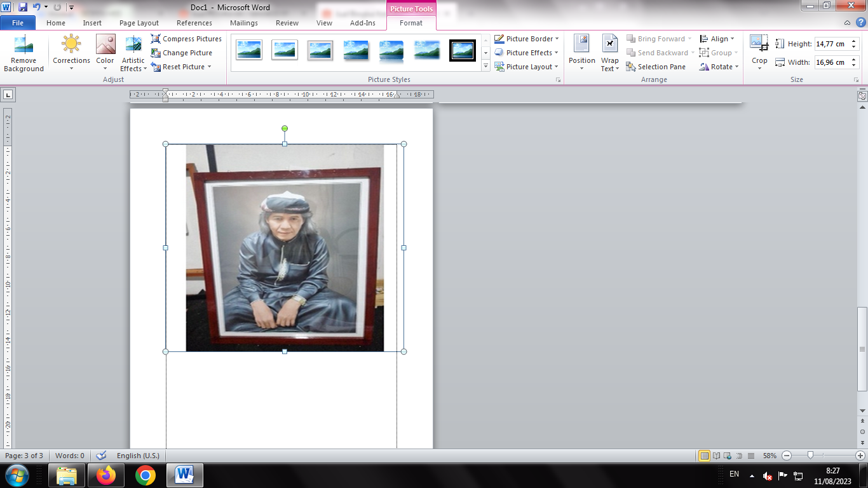Toggle ruler view button above scrollbar

point(862,96)
